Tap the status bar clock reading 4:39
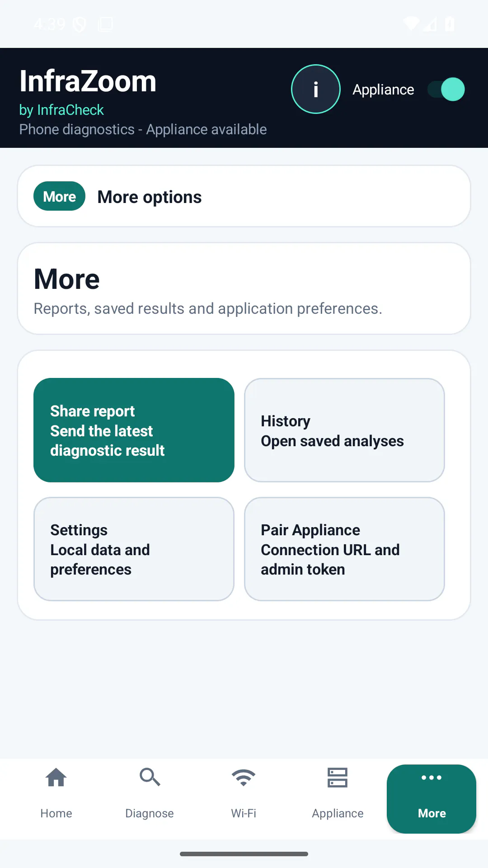This screenshot has width=488, height=868. [x=50, y=24]
